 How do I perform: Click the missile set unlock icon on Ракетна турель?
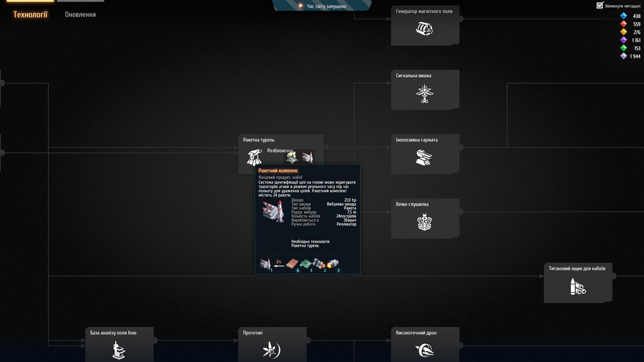(x=307, y=158)
